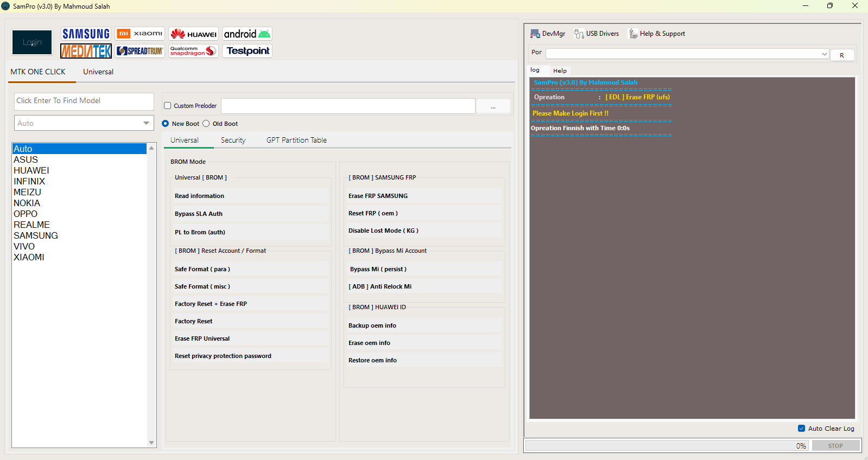Select REALME in the brand list

[79, 225]
